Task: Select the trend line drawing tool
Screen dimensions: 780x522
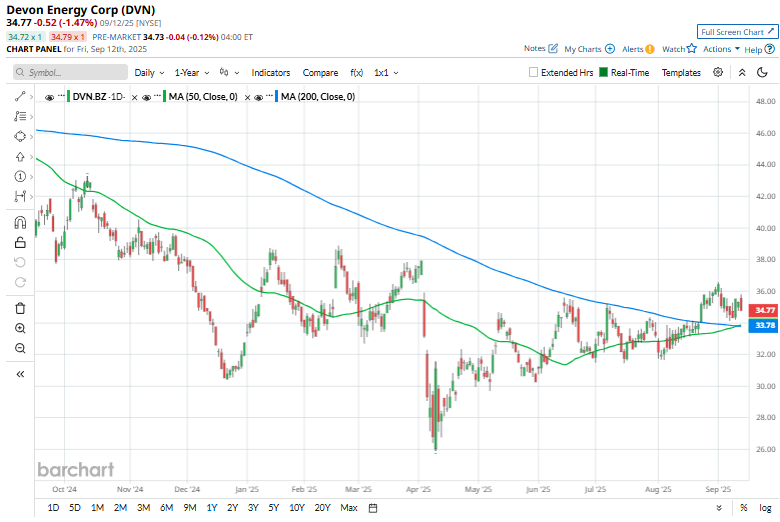Action: click(x=20, y=97)
